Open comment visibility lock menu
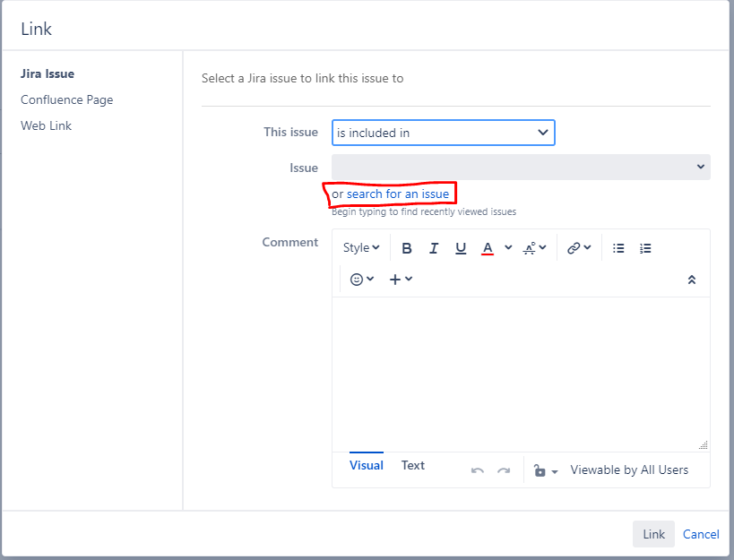The image size is (734, 560). 546,470
